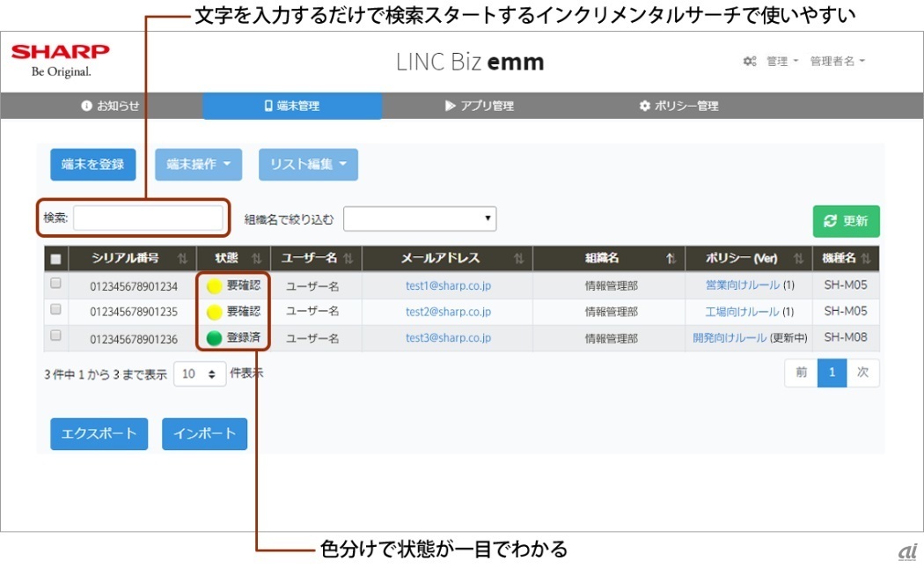Switch to the アプリ管理 tab

479,107
